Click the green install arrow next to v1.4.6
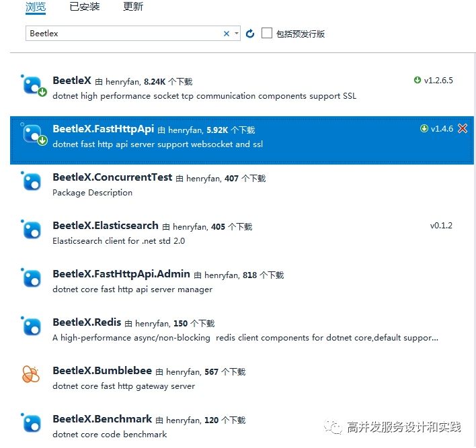 [x=424, y=128]
